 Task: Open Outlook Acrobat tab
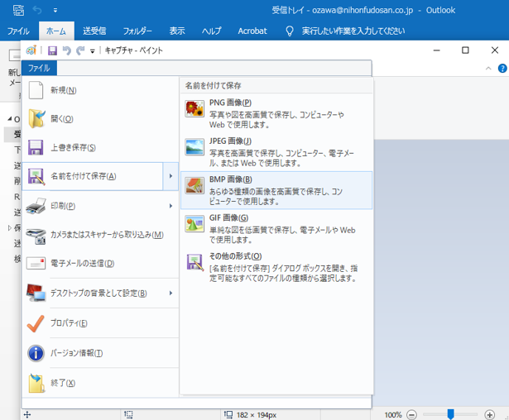(252, 31)
